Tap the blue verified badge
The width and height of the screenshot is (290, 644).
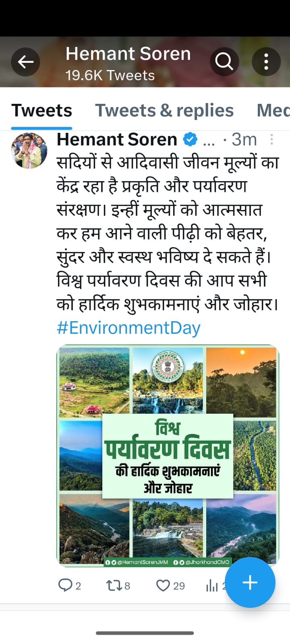click(190, 140)
